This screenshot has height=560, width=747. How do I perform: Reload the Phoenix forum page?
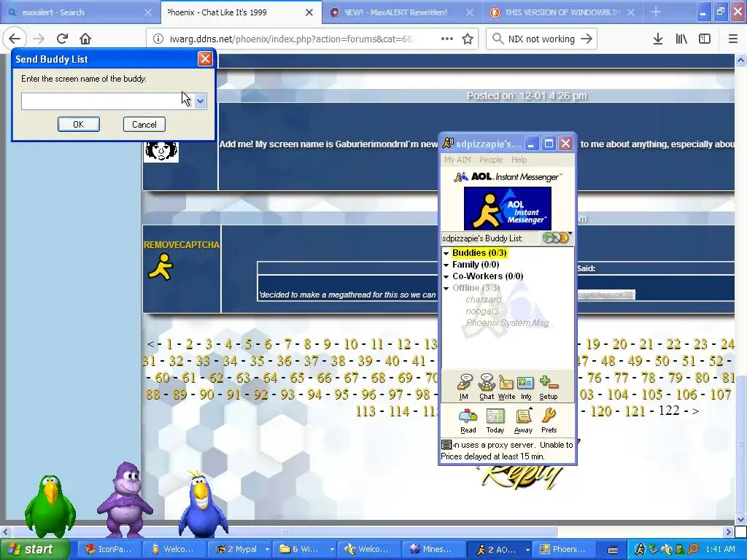(x=62, y=39)
